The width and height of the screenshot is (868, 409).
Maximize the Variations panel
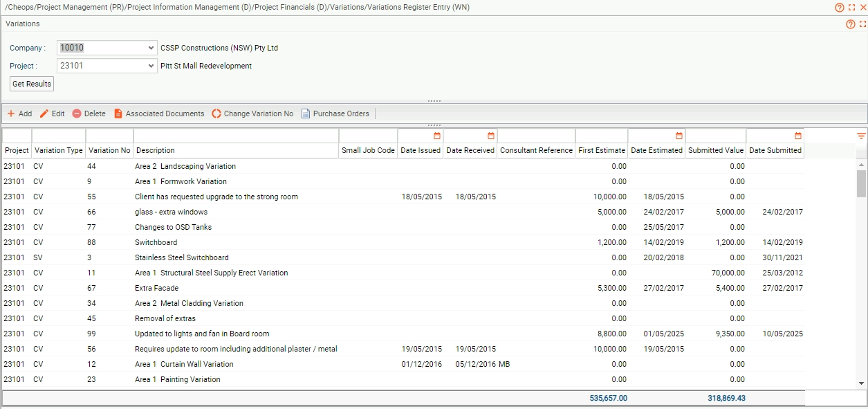coord(862,24)
